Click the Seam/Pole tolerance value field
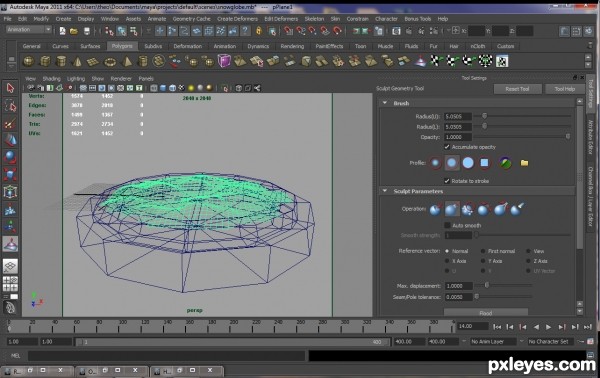This screenshot has height=378, width=600. [458, 297]
